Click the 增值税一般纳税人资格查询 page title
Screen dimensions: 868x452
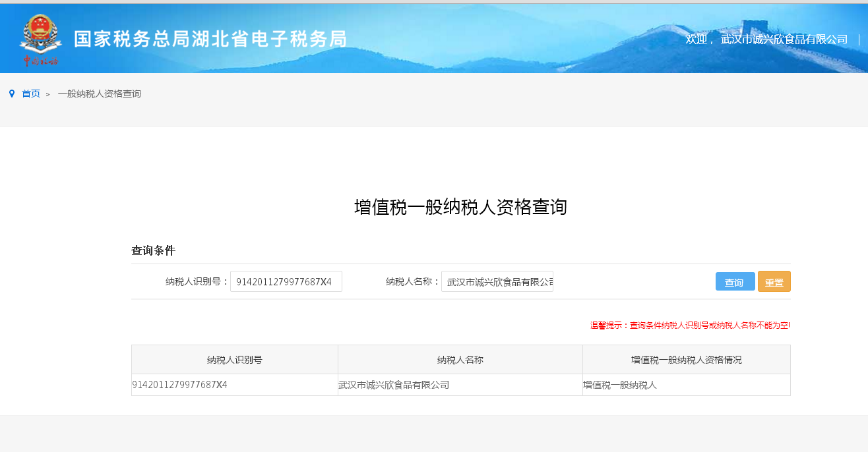click(460, 207)
